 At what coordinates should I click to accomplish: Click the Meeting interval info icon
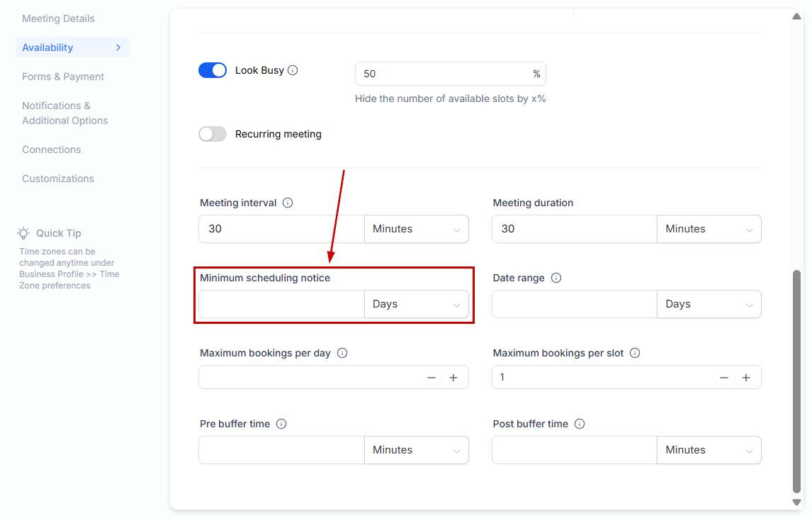pyautogui.click(x=288, y=203)
